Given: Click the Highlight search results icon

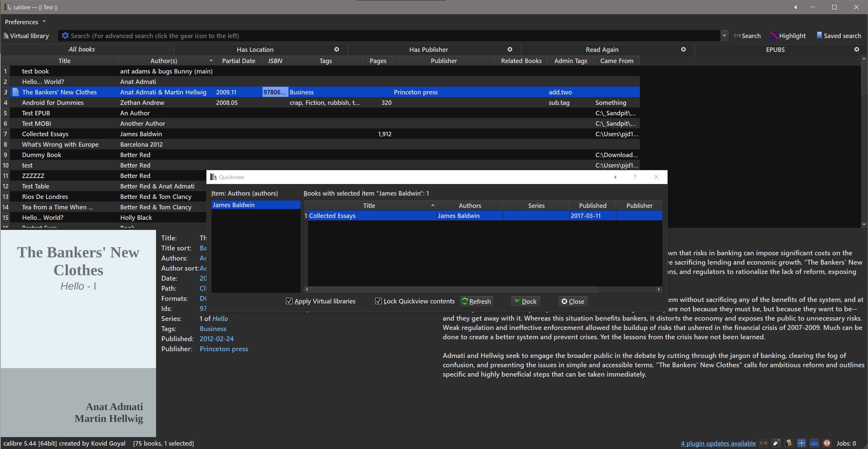Looking at the screenshot, I should coord(774,36).
